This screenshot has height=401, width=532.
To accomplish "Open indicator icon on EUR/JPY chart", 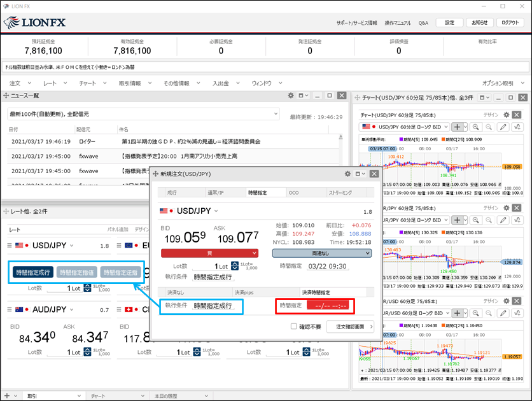I will pos(517,220).
